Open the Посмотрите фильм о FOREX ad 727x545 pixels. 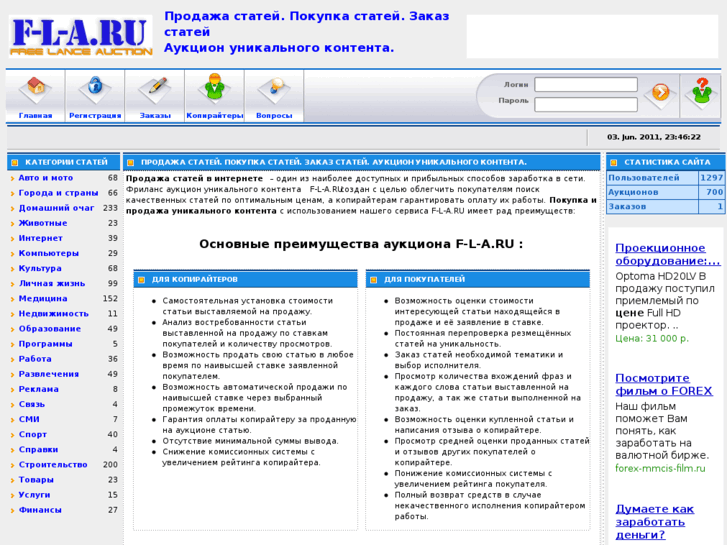point(663,385)
